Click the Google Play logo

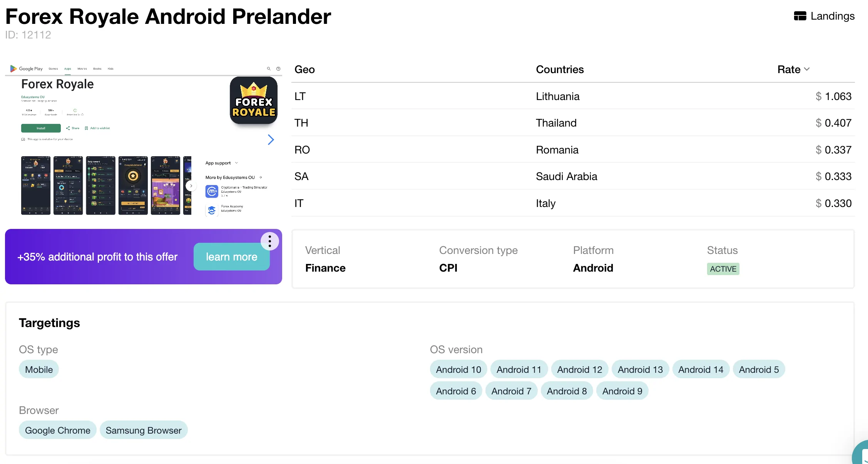[13, 68]
